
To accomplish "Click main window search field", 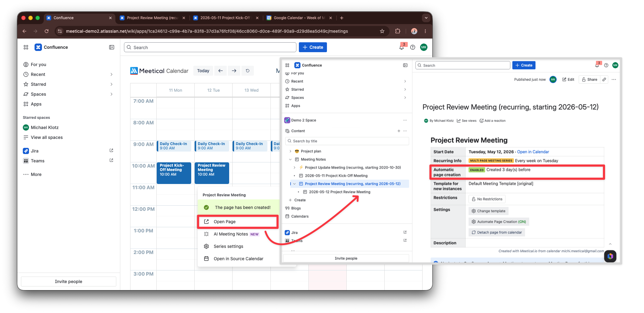I will point(210,47).
